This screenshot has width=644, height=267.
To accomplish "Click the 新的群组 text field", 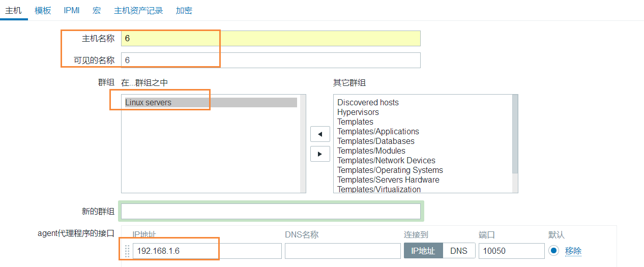I will (271, 211).
